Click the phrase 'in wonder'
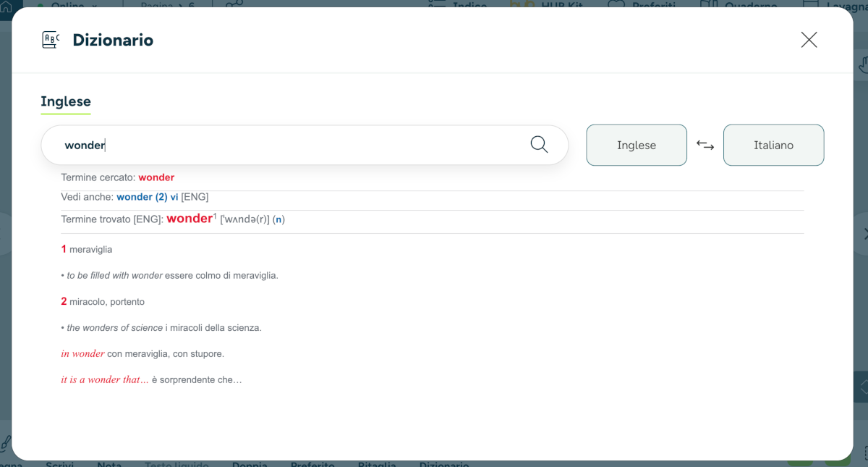The image size is (868, 467). coord(82,354)
